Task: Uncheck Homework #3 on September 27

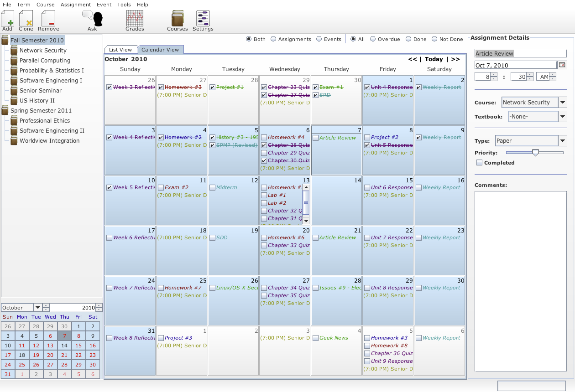Action: [x=161, y=87]
